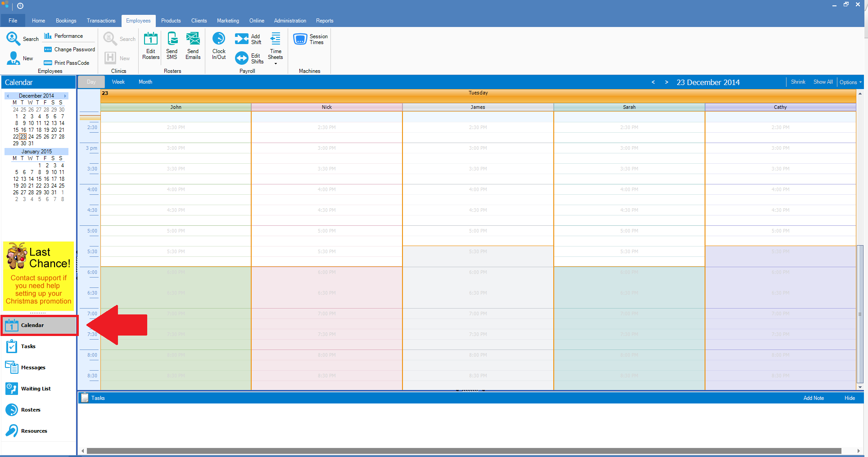Click Add Note in the Tasks bar
The width and height of the screenshot is (868, 457).
813,398
